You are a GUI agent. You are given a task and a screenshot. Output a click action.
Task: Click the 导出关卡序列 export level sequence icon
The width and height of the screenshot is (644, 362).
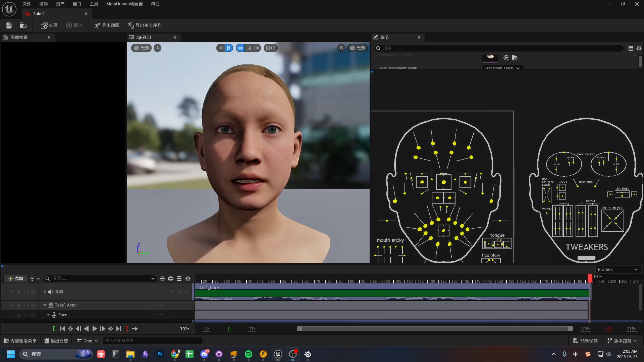[130, 25]
